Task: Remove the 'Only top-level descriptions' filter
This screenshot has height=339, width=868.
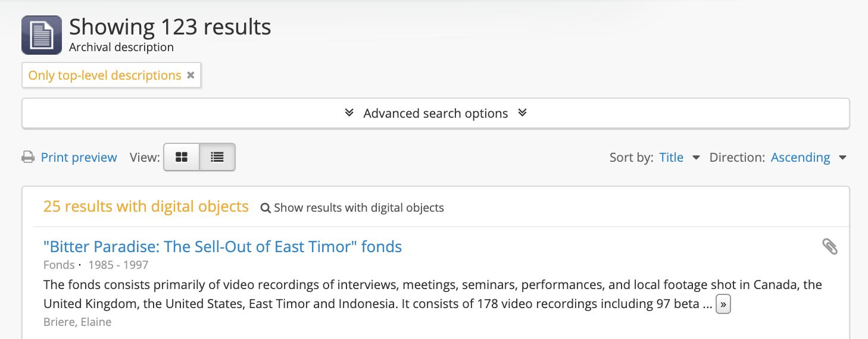Action: (191, 76)
